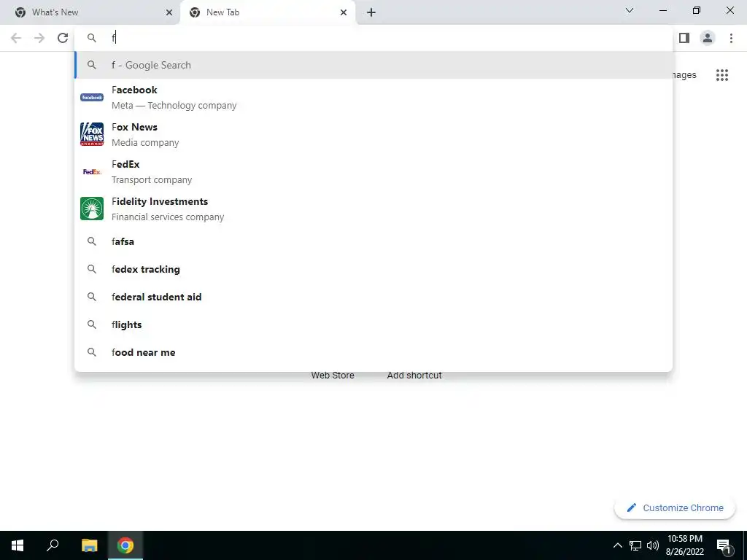Show hidden system tray icons
The height and width of the screenshot is (560, 747).
click(617, 545)
